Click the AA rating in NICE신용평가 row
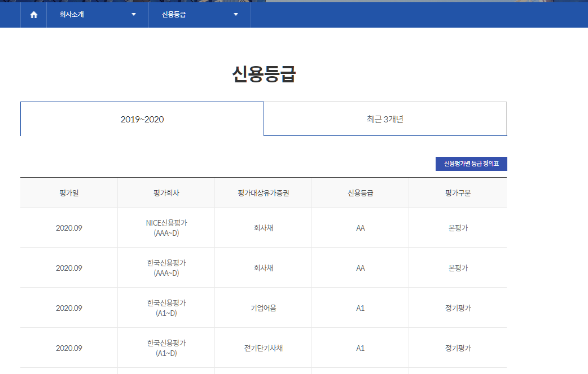588x374 pixels. (361, 228)
